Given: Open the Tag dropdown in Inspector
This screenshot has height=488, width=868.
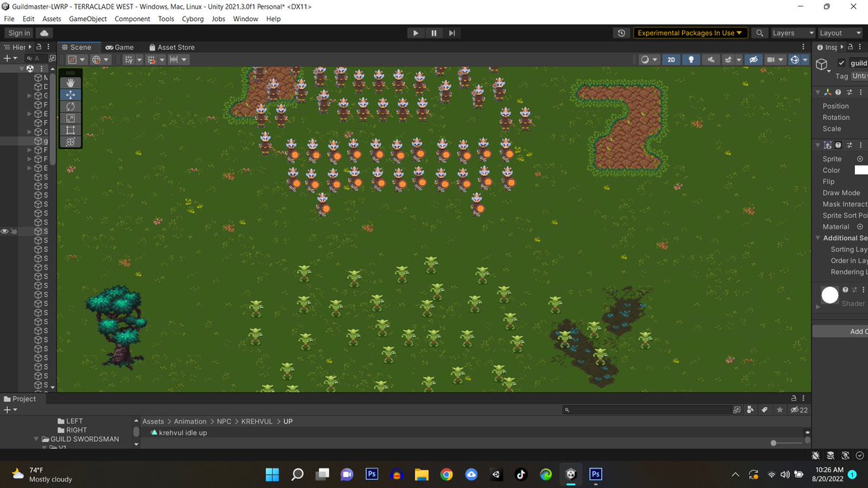Looking at the screenshot, I should click(859, 76).
